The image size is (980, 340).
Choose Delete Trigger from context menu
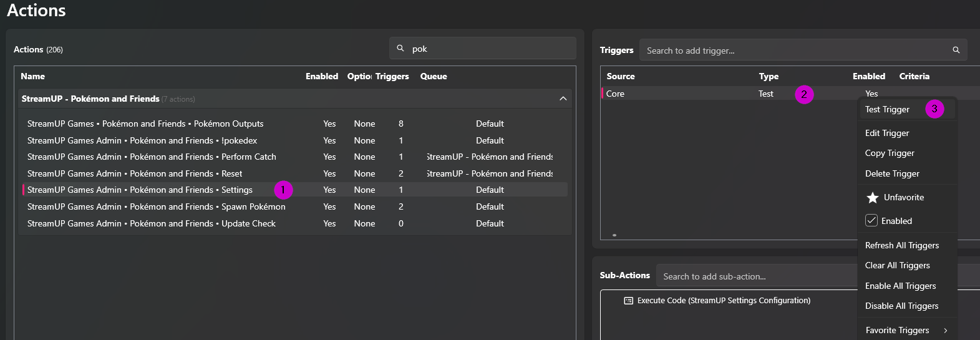pyautogui.click(x=892, y=173)
